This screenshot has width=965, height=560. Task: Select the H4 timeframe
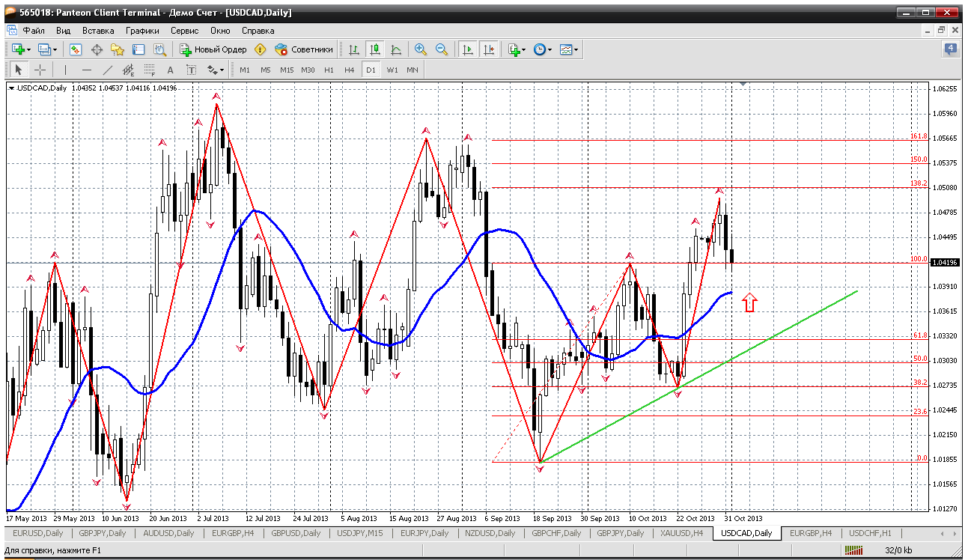click(349, 70)
